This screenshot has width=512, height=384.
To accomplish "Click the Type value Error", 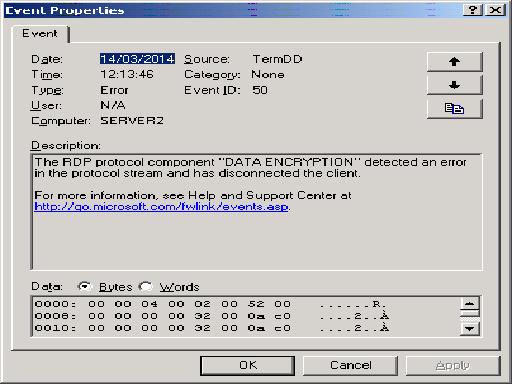I will click(x=114, y=90).
